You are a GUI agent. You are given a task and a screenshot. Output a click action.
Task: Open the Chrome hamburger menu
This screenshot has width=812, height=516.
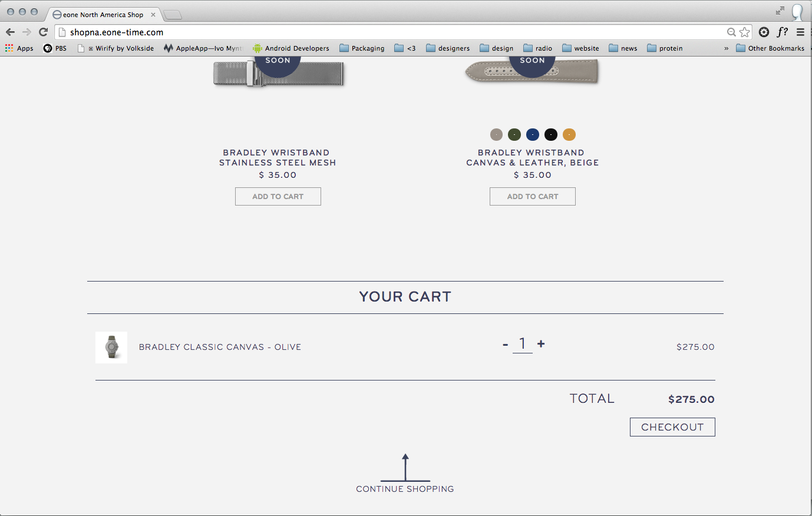(800, 32)
